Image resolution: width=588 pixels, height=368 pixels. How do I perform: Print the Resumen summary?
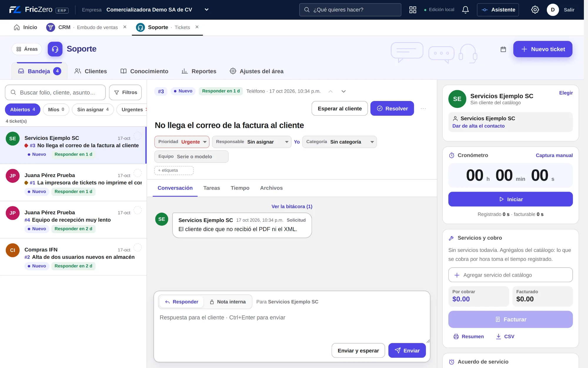pyautogui.click(x=469, y=336)
